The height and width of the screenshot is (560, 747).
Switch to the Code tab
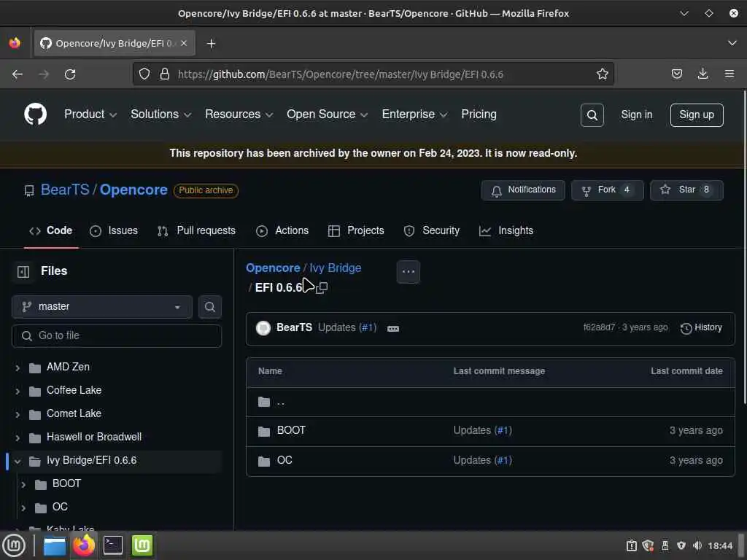coord(51,231)
